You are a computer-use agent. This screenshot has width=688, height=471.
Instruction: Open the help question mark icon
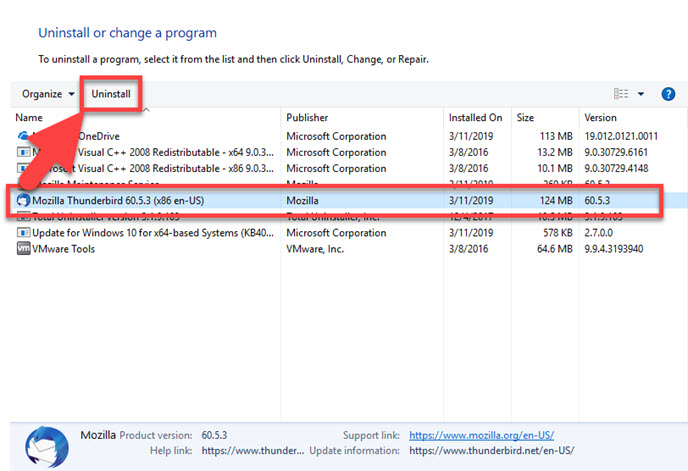pyautogui.click(x=668, y=94)
